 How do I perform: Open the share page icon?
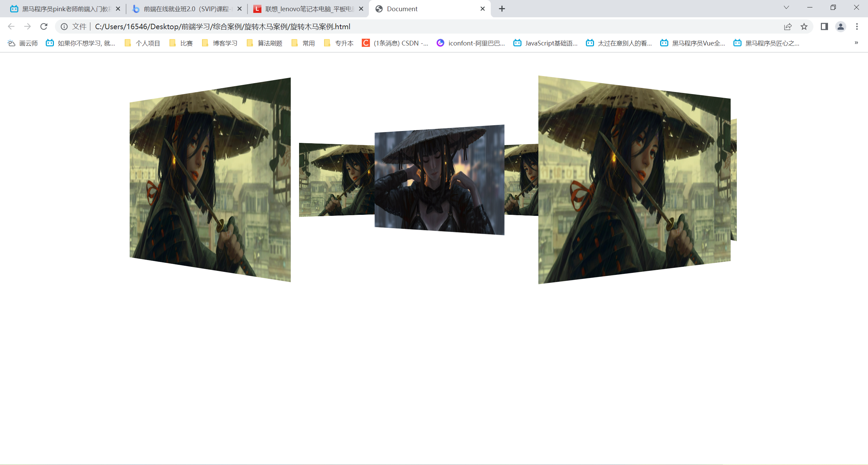click(788, 26)
